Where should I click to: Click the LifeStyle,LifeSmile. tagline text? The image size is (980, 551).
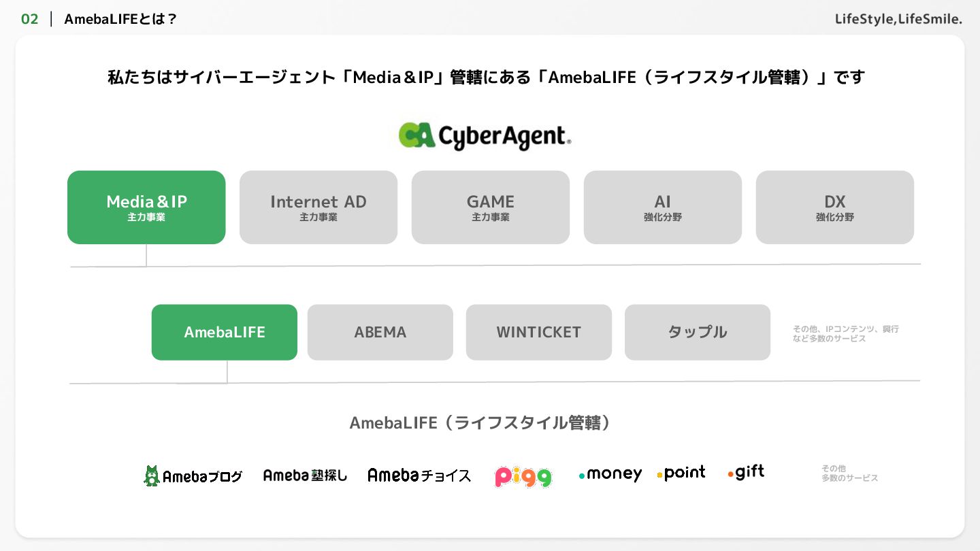[x=898, y=19]
